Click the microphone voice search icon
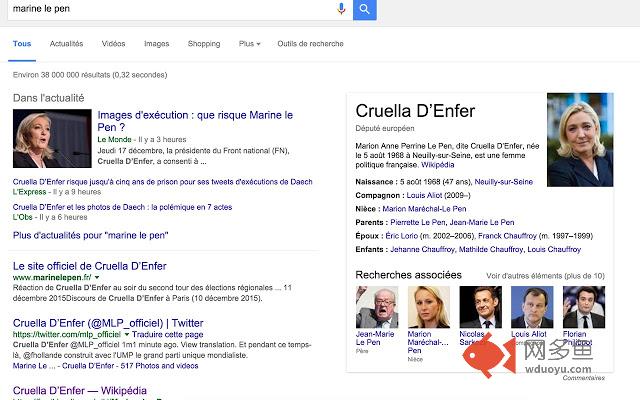The height and width of the screenshot is (400, 640). pos(341,9)
